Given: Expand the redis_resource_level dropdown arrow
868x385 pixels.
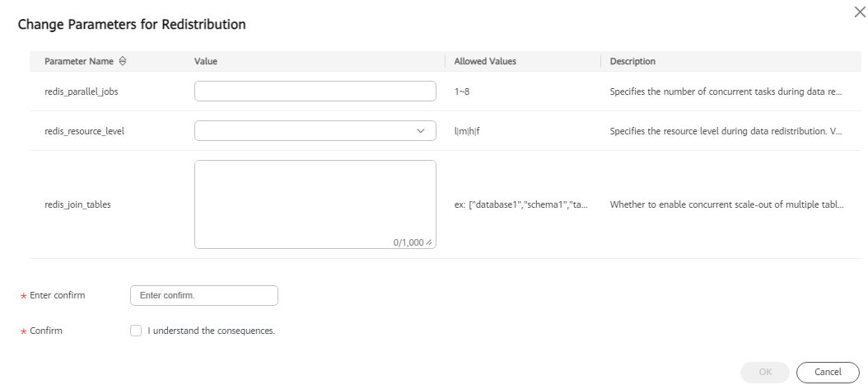Looking at the screenshot, I should pos(420,131).
